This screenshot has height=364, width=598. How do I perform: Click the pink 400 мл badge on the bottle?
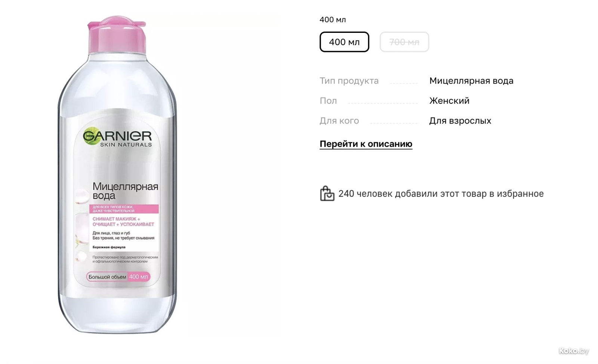click(139, 277)
